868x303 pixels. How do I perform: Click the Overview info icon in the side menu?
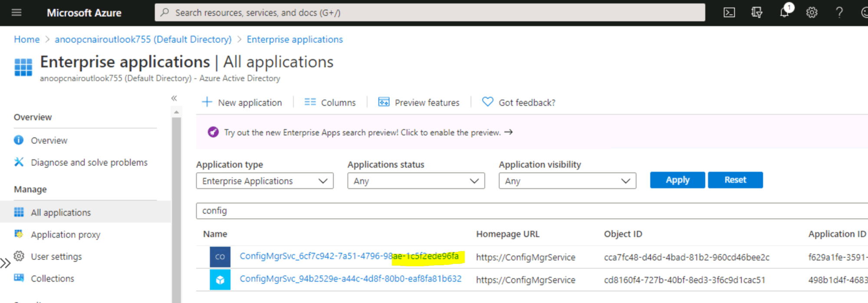[x=19, y=140]
